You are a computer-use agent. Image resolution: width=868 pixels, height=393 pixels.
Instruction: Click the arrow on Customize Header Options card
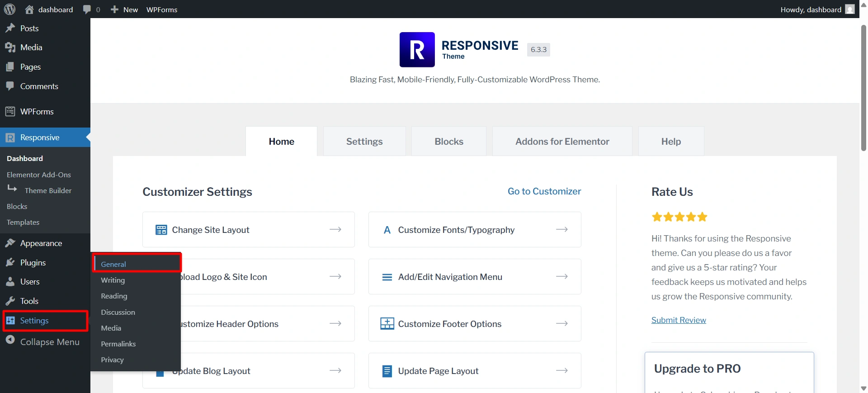(335, 323)
